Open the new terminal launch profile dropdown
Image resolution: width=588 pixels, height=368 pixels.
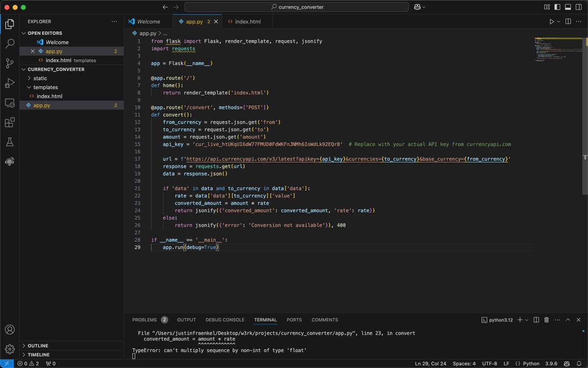pyautogui.click(x=527, y=320)
